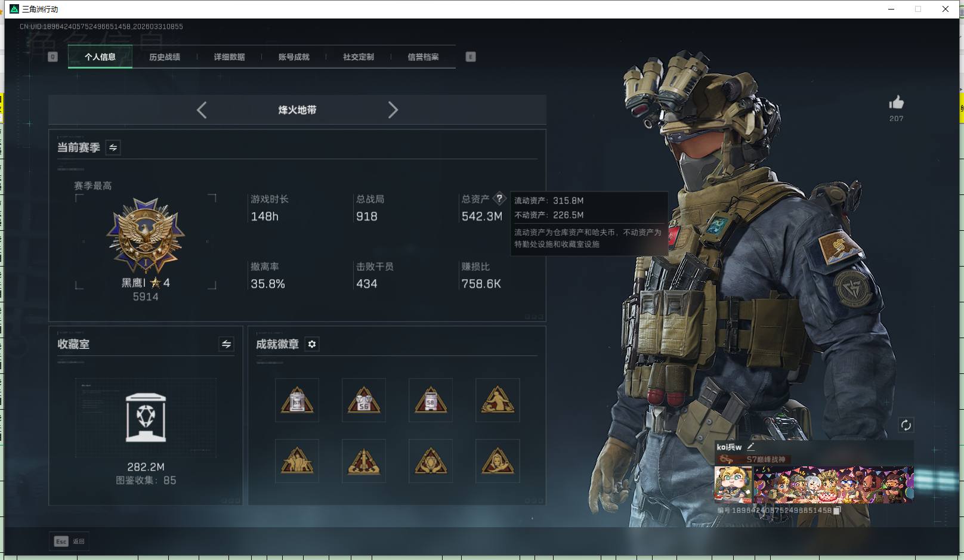Click the rank score 5914
Image resolution: width=964 pixels, height=560 pixels.
[x=146, y=296]
